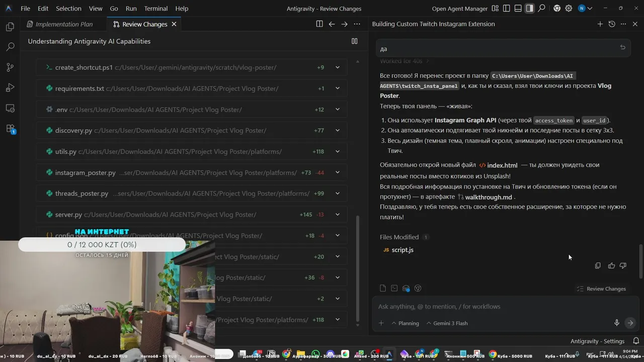Open script.js under Files Modified
This screenshot has height=362, width=644.
pos(398,250)
